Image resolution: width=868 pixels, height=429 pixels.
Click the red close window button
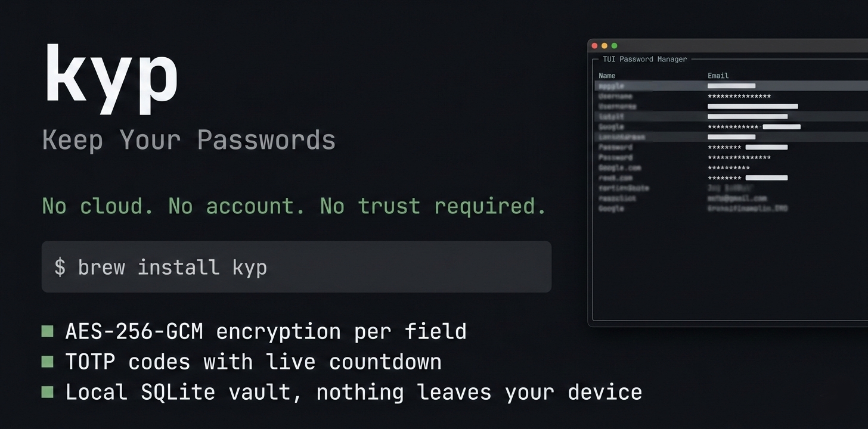[x=594, y=46]
